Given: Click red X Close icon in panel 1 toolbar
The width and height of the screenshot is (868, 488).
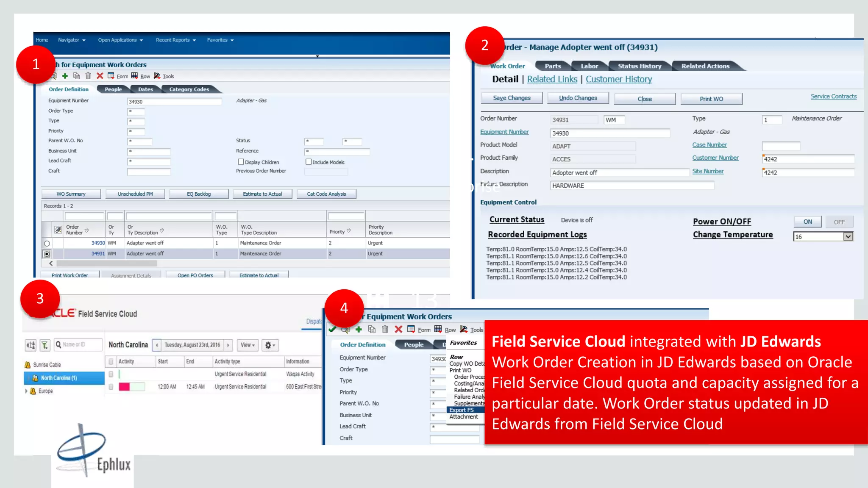Looking at the screenshot, I should click(x=100, y=76).
